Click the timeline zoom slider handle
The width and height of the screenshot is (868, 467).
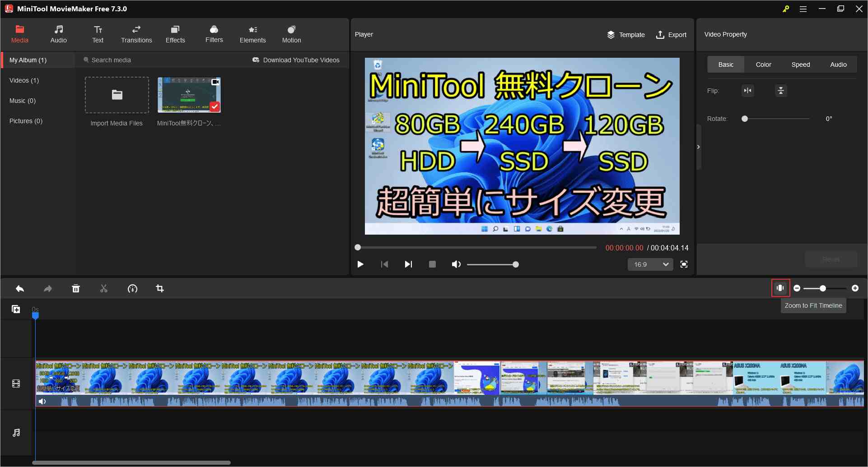click(x=823, y=288)
